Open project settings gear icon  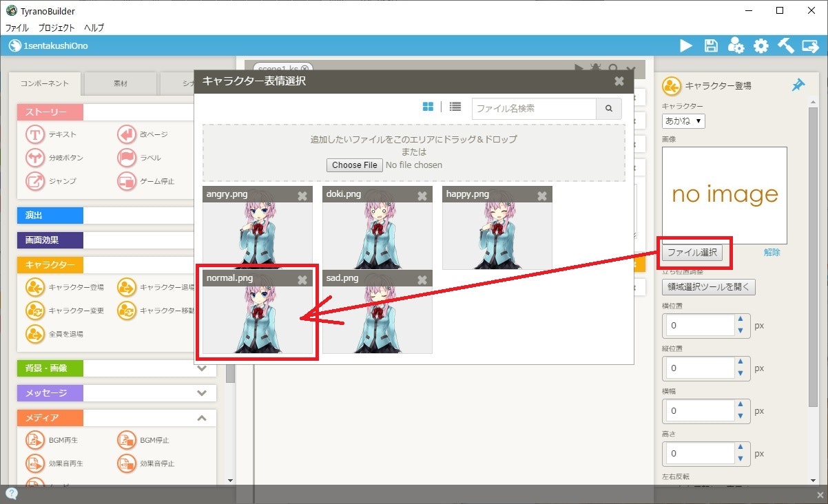(761, 45)
